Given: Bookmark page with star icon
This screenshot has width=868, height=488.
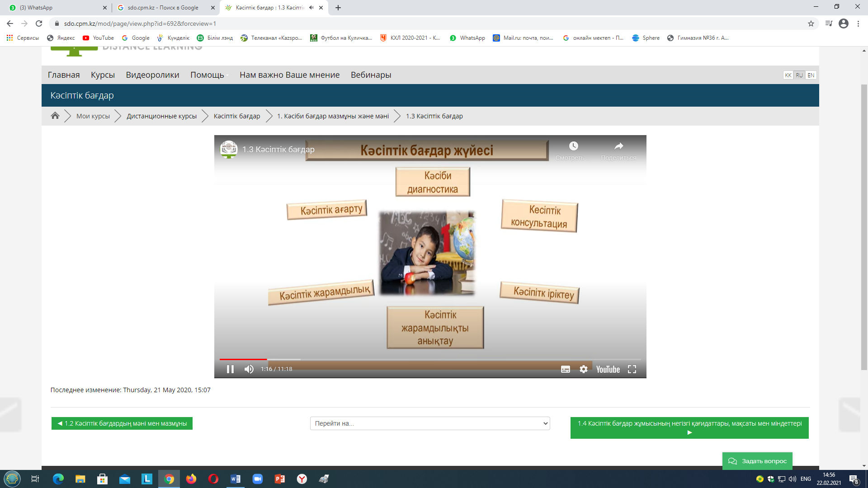Looking at the screenshot, I should pyautogui.click(x=811, y=23).
